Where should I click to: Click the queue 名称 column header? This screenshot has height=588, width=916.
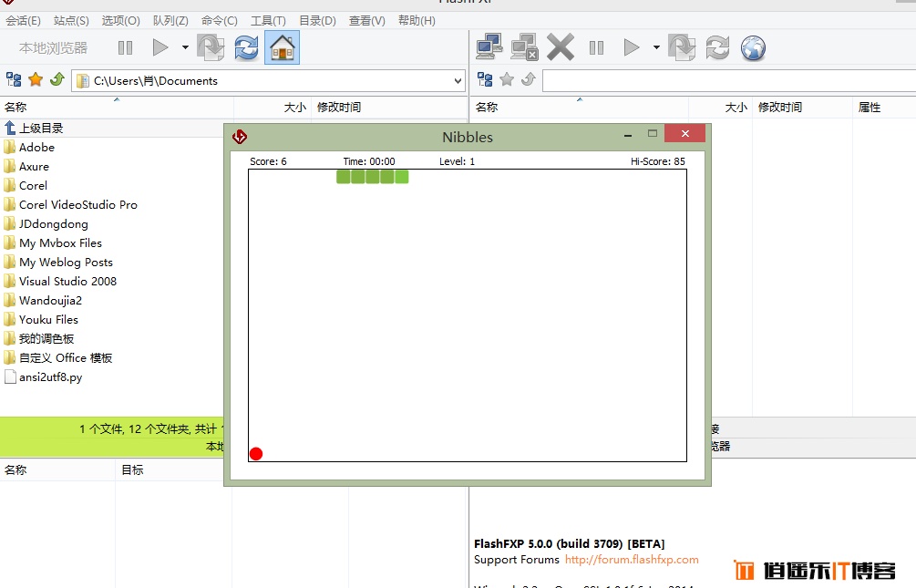[57, 469]
